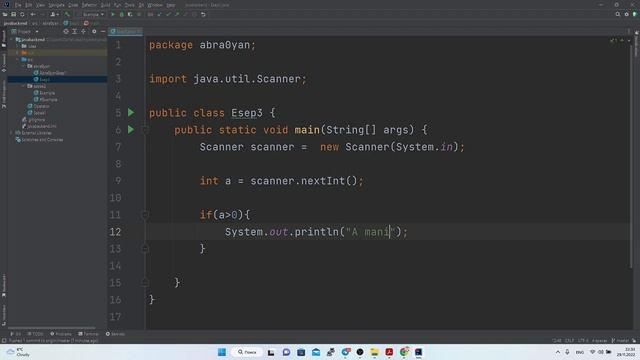
Task: Click UTF-8 encoding in status bar
Action: 583,340
